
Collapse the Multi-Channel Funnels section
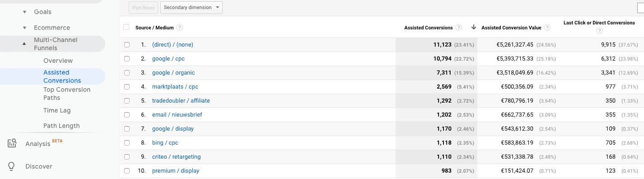24,44
